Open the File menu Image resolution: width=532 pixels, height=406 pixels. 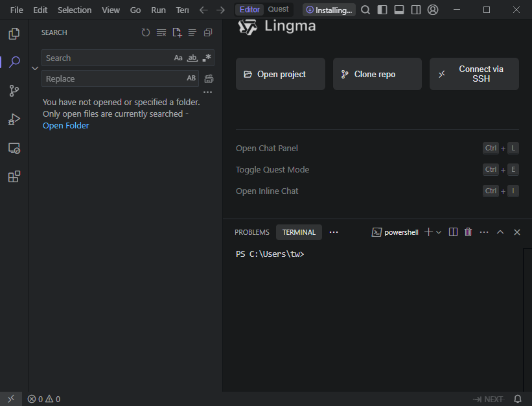tap(17, 10)
